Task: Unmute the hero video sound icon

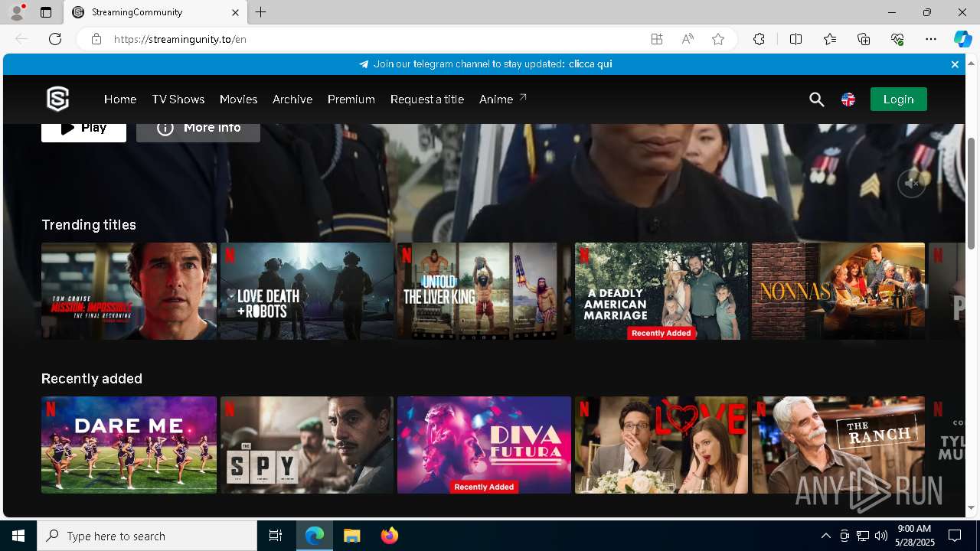Action: (911, 184)
